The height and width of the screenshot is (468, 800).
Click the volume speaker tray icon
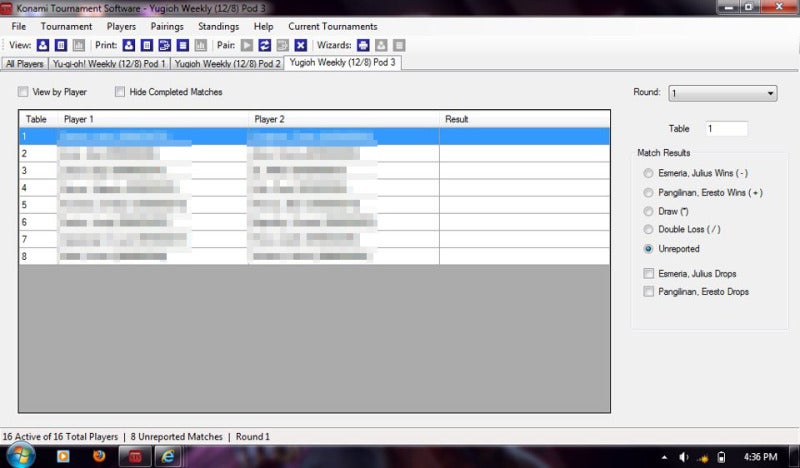pyautogui.click(x=684, y=457)
